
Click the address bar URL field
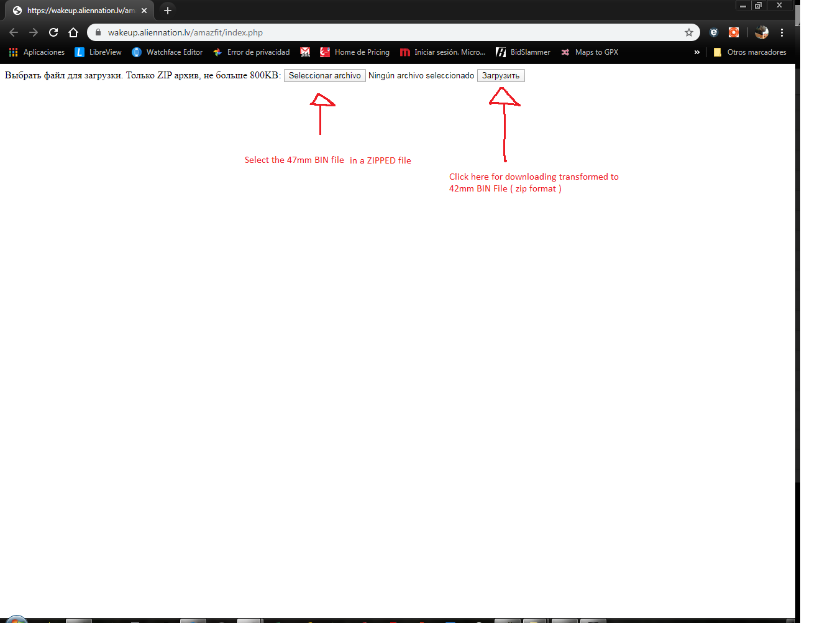[x=393, y=32]
